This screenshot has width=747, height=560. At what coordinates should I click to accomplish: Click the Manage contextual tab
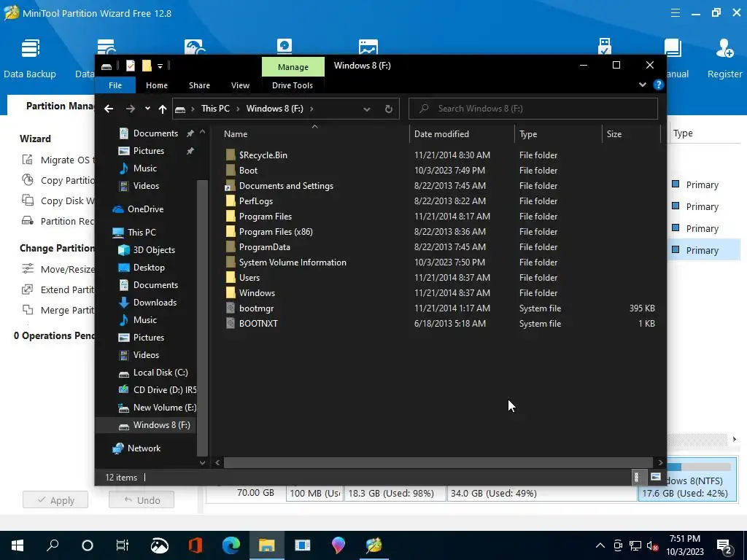click(293, 67)
